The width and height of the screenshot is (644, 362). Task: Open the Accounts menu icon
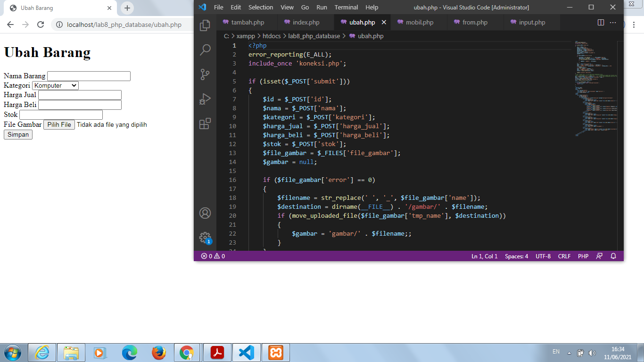pos(205,213)
